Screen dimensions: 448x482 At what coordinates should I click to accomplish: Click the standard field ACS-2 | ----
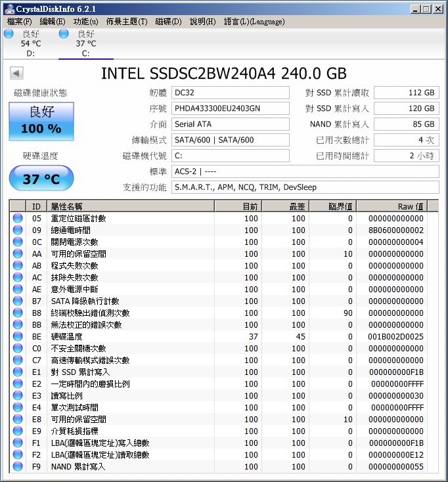(x=305, y=171)
